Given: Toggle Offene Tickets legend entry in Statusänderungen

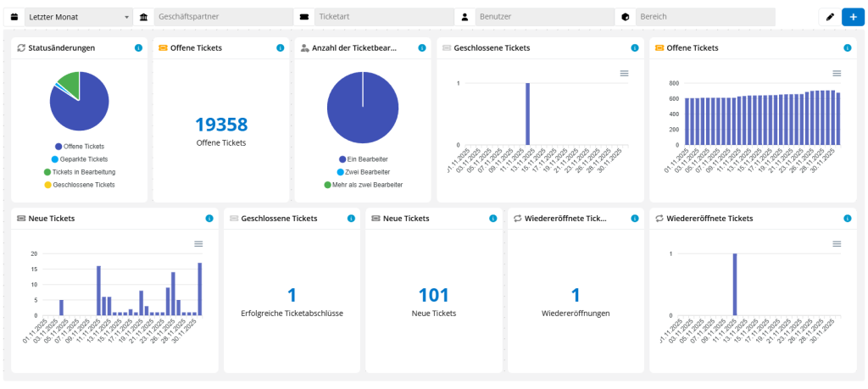Looking at the screenshot, I should click(79, 147).
